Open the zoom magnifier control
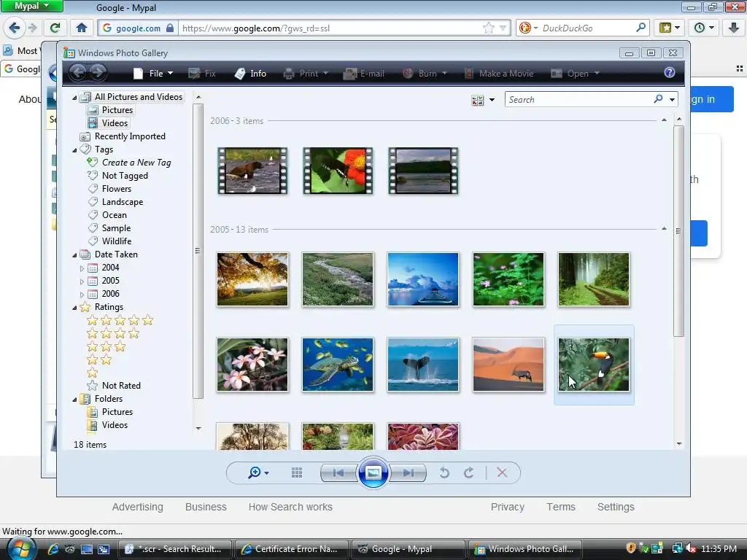This screenshot has width=747, height=560. coord(258,472)
